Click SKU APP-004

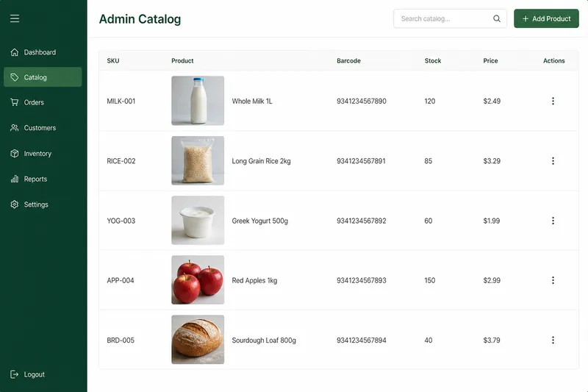click(x=121, y=280)
